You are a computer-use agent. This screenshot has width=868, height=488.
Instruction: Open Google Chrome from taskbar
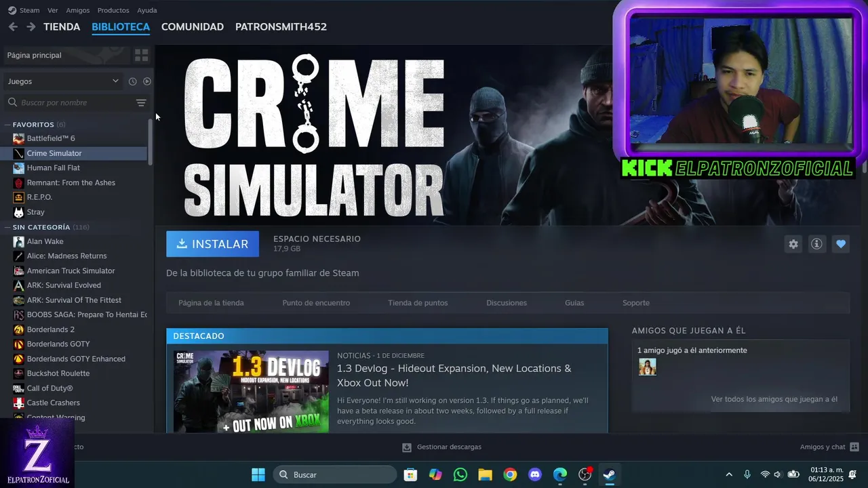coord(510,474)
